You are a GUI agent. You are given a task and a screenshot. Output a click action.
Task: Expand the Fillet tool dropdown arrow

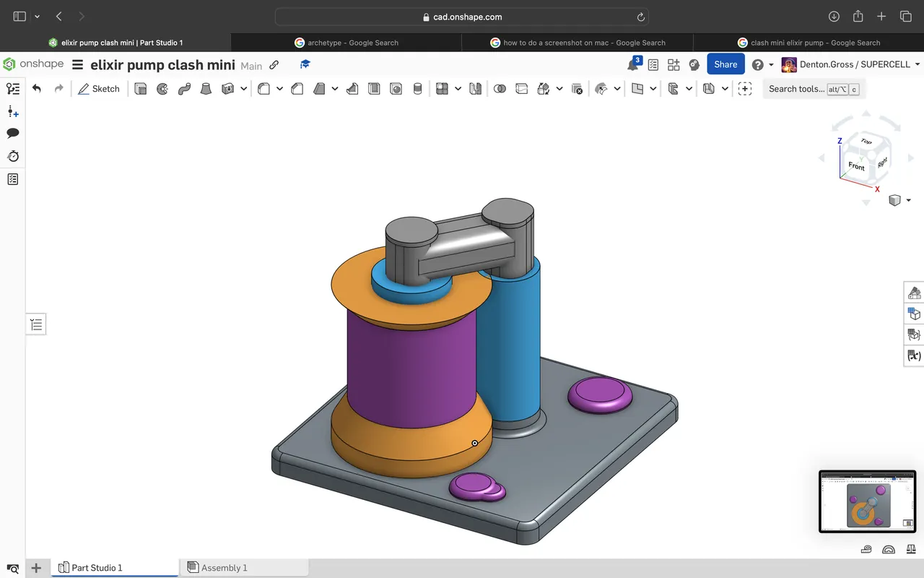point(279,89)
